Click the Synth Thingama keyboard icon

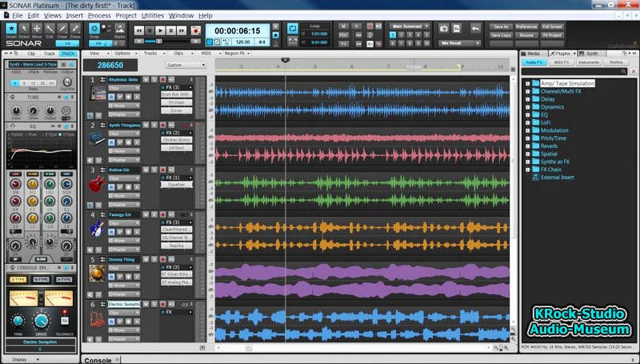97,138
